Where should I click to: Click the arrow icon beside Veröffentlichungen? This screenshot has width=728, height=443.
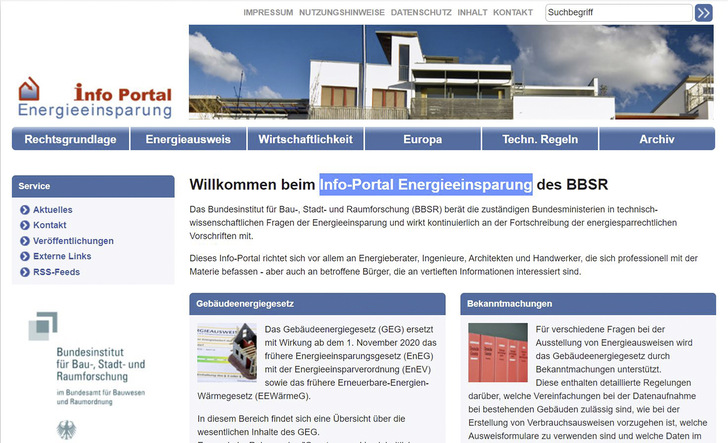coord(25,241)
